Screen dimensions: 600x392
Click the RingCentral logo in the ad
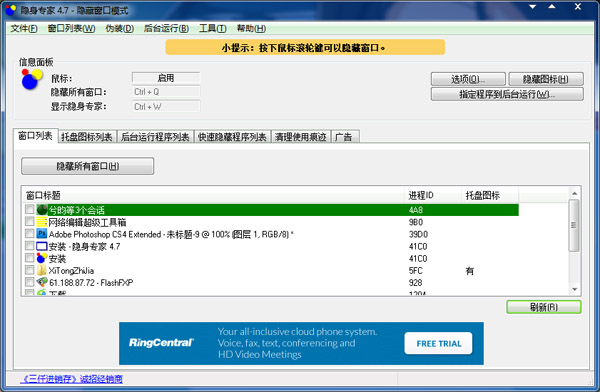[x=161, y=343]
